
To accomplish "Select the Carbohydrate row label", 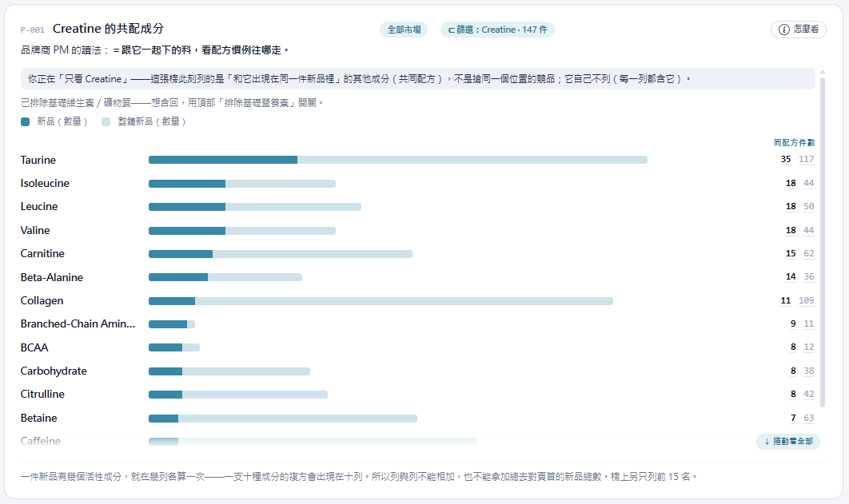I will tap(54, 371).
